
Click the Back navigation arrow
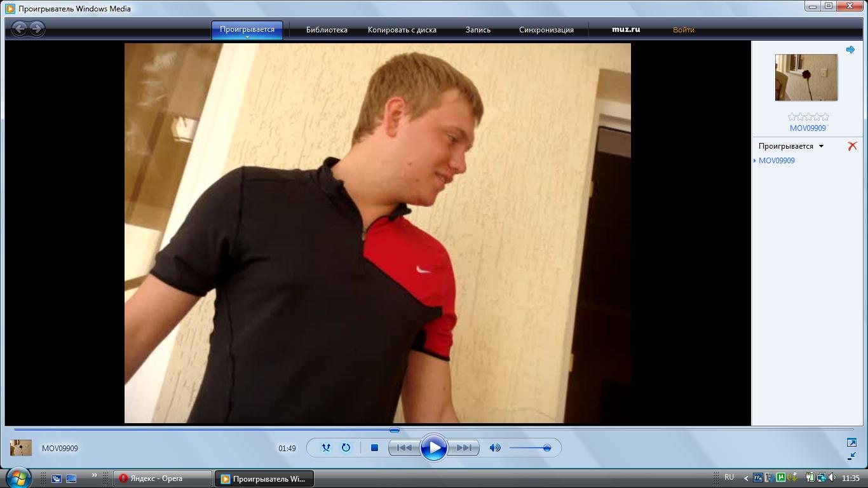point(20,29)
